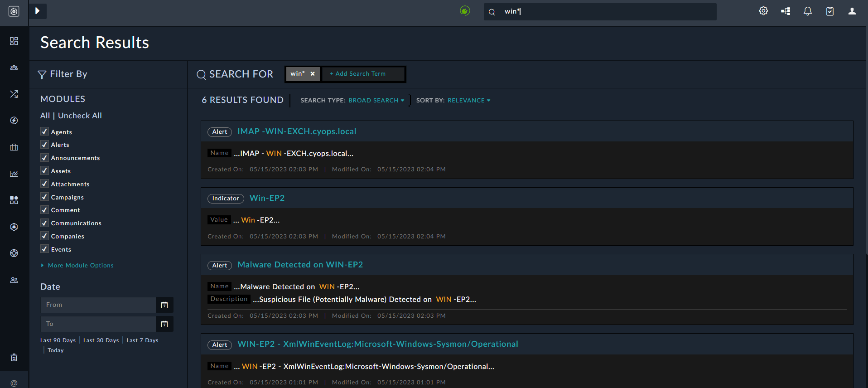Uncheck the Companies module checkbox
The width and height of the screenshot is (868, 388).
point(44,236)
